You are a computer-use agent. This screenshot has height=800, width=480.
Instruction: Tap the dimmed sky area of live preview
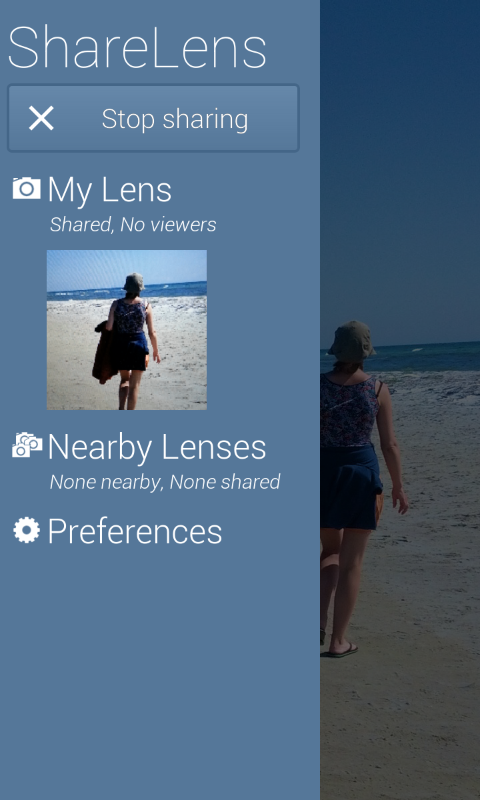click(400, 153)
